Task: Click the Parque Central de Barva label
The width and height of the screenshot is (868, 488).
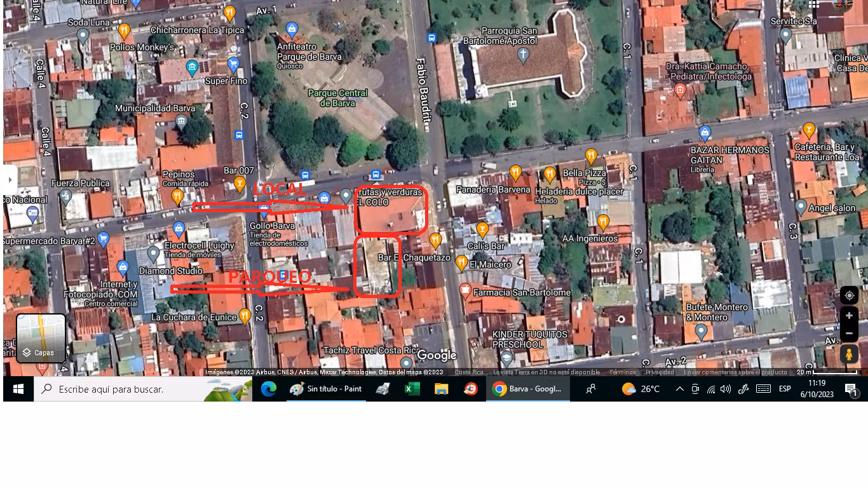Action: pyautogui.click(x=338, y=98)
